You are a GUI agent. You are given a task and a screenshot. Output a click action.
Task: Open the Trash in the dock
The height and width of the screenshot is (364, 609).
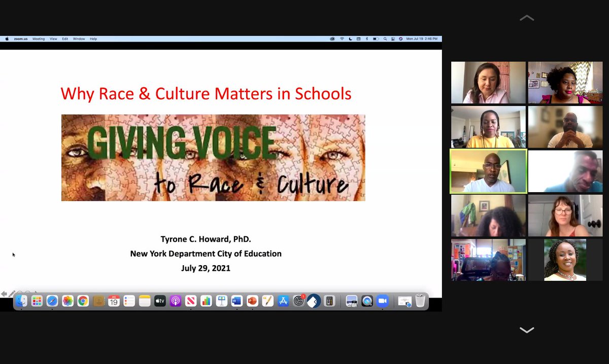pyautogui.click(x=420, y=301)
